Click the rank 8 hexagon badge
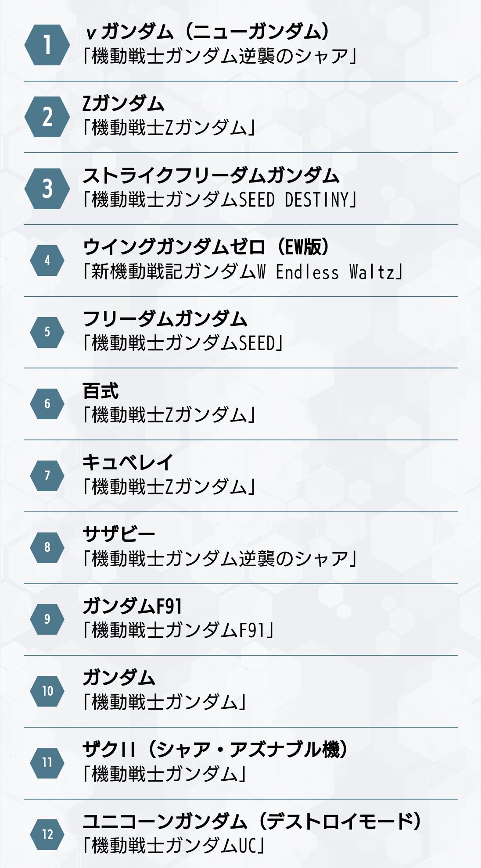481x868 pixels. pyautogui.click(x=47, y=547)
